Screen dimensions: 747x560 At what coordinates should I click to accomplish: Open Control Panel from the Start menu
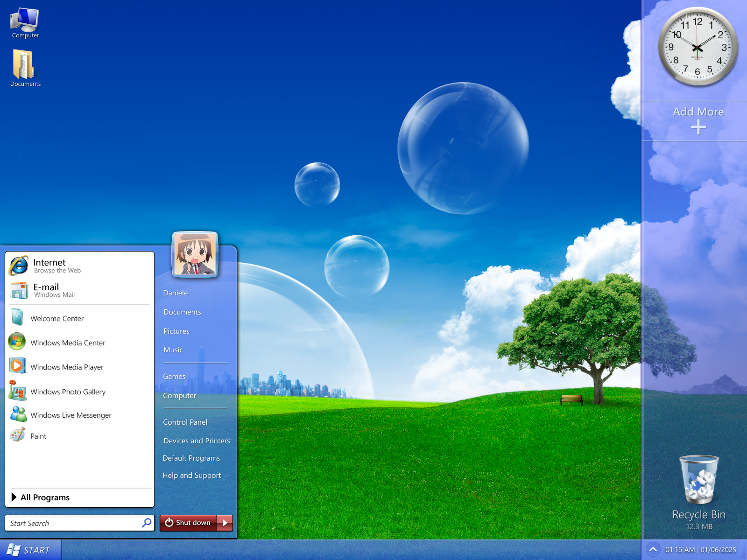tap(185, 422)
